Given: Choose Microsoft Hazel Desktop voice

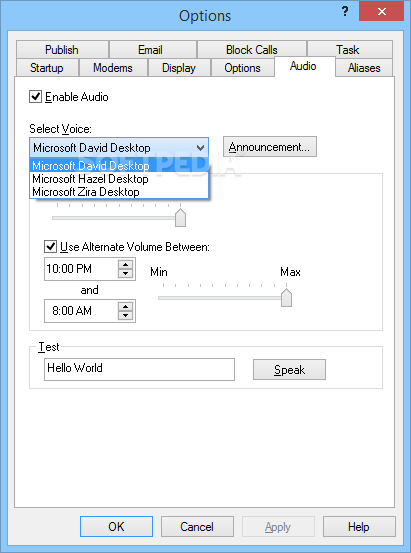Looking at the screenshot, I should [119, 179].
